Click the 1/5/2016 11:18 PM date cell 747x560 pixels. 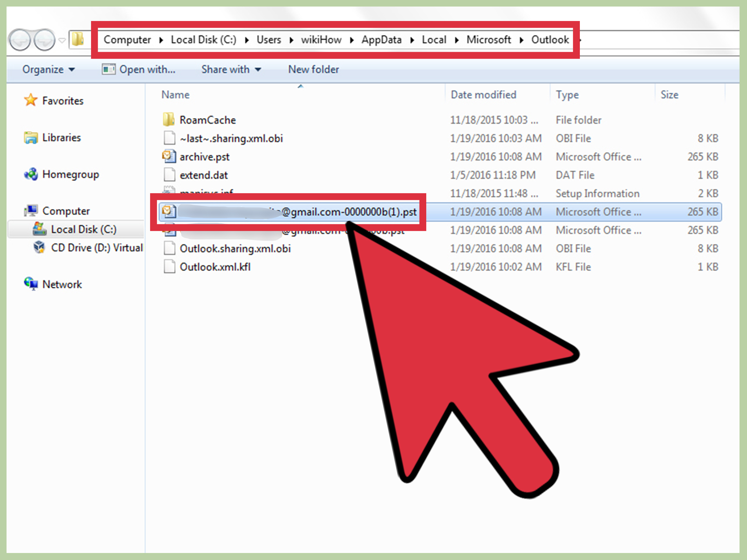(x=493, y=175)
